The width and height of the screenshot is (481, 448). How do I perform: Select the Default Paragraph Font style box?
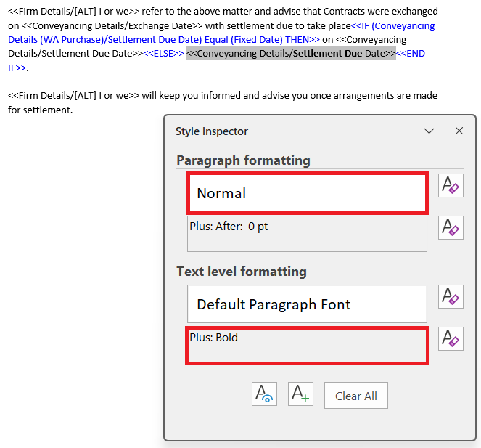point(307,304)
